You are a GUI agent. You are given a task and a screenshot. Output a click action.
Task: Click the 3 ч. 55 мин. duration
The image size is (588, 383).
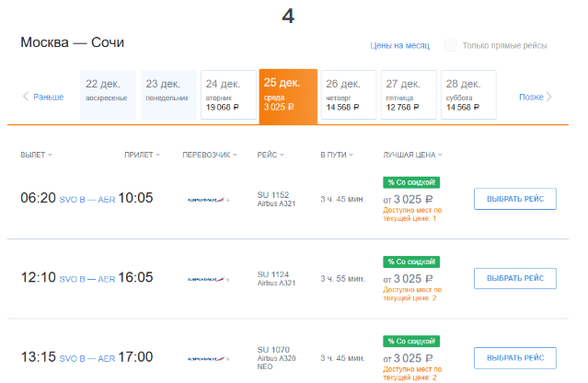pyautogui.click(x=342, y=279)
